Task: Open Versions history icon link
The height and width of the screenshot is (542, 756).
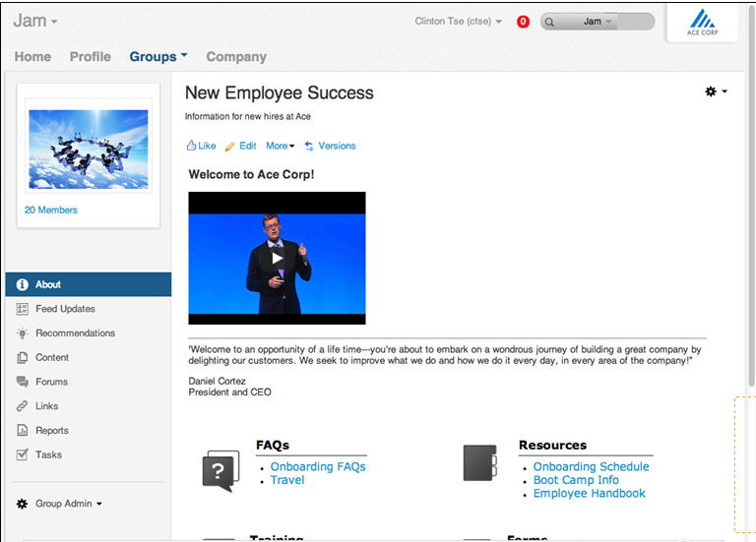Action: click(x=309, y=146)
